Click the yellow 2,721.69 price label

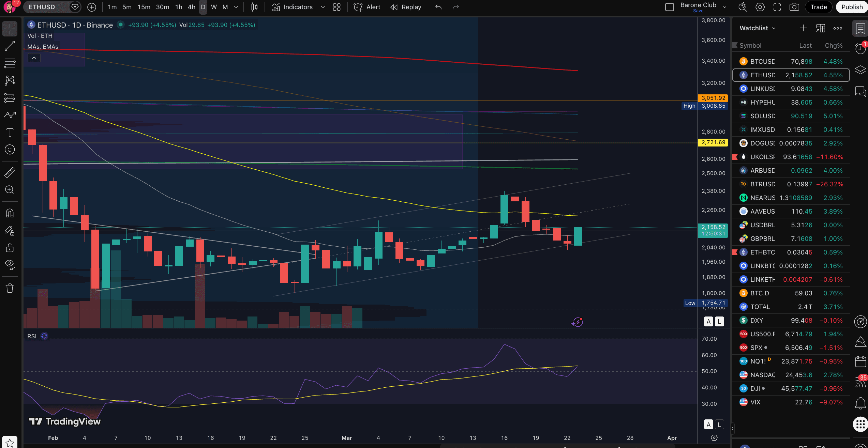(x=713, y=142)
